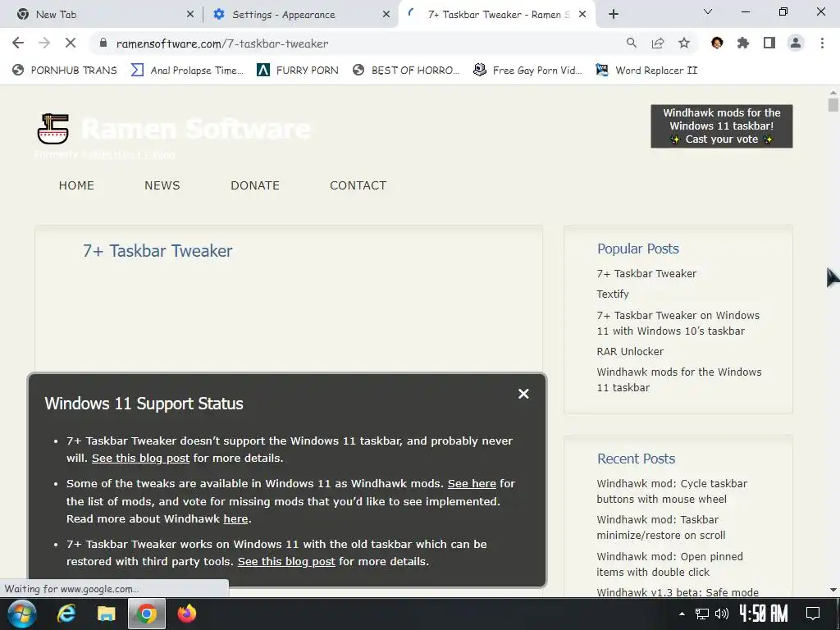Open File Explorer from taskbar
840x630 pixels.
(106, 614)
